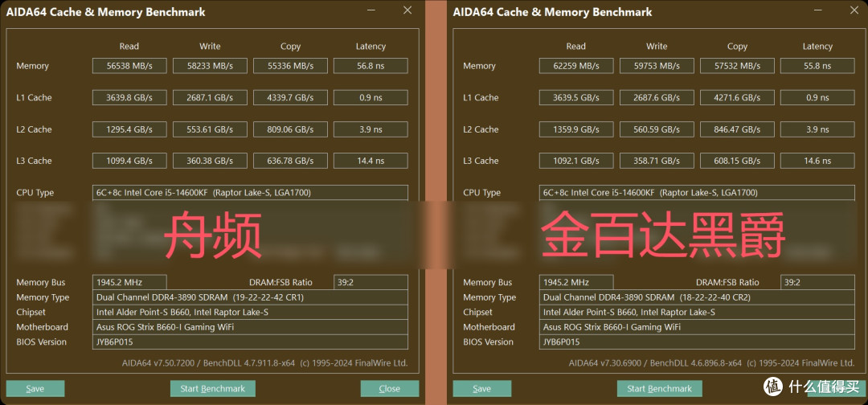This screenshot has height=405, width=868.
Task: Click the L3 Cache Read field 1099.4 GB/s
Action: click(x=129, y=161)
